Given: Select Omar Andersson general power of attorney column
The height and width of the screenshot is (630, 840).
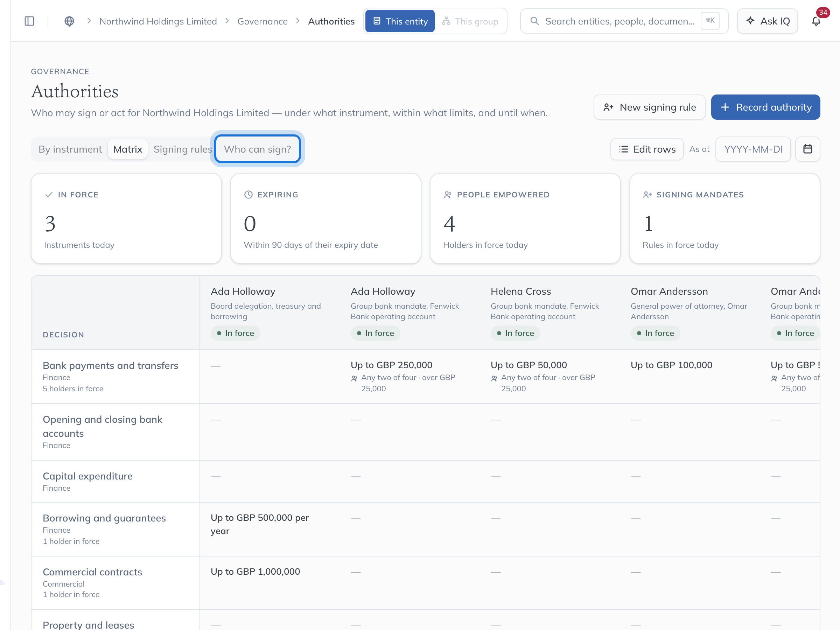Looking at the screenshot, I should click(x=689, y=313).
